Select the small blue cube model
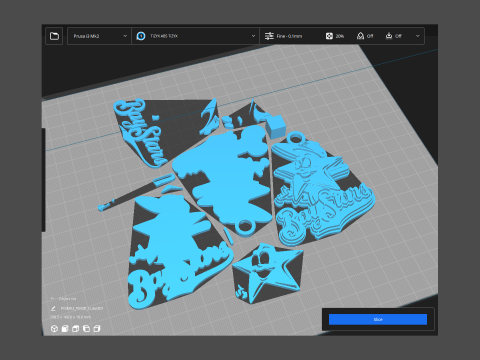Viewport: 480px width, 360px height. [x=275, y=126]
